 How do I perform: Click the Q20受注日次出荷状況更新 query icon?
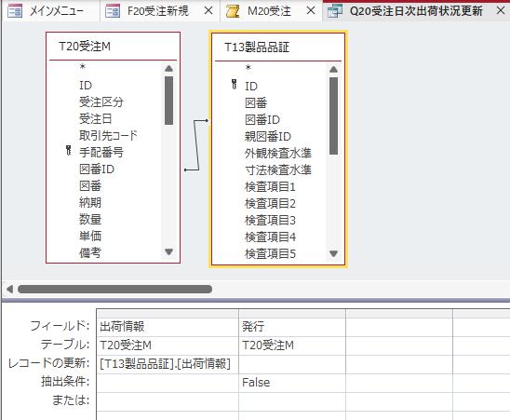pyautogui.click(x=335, y=11)
